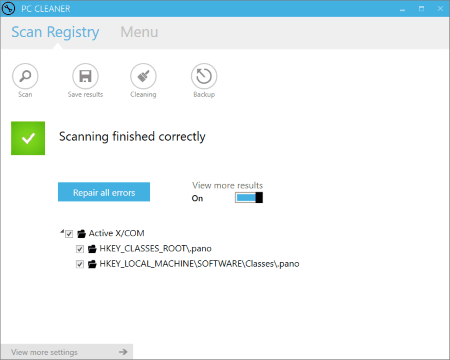Close the PC Cleaner window
Screen dimensions: 450x360
pyautogui.click(x=440, y=9)
